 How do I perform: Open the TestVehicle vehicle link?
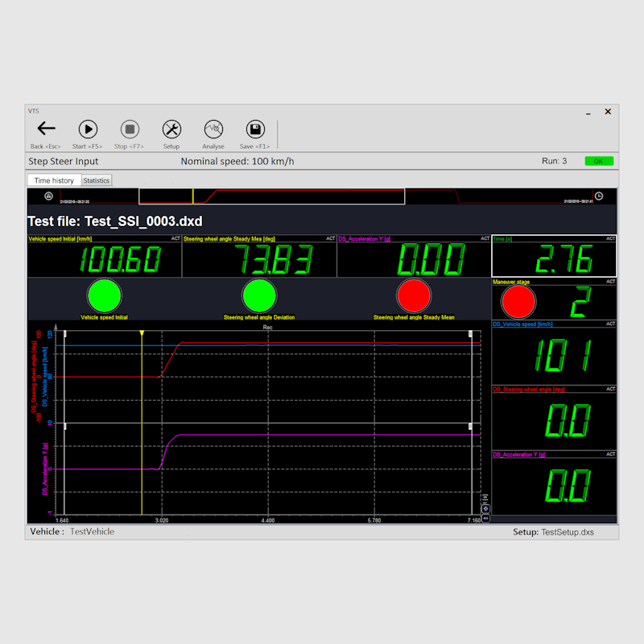pos(93,531)
